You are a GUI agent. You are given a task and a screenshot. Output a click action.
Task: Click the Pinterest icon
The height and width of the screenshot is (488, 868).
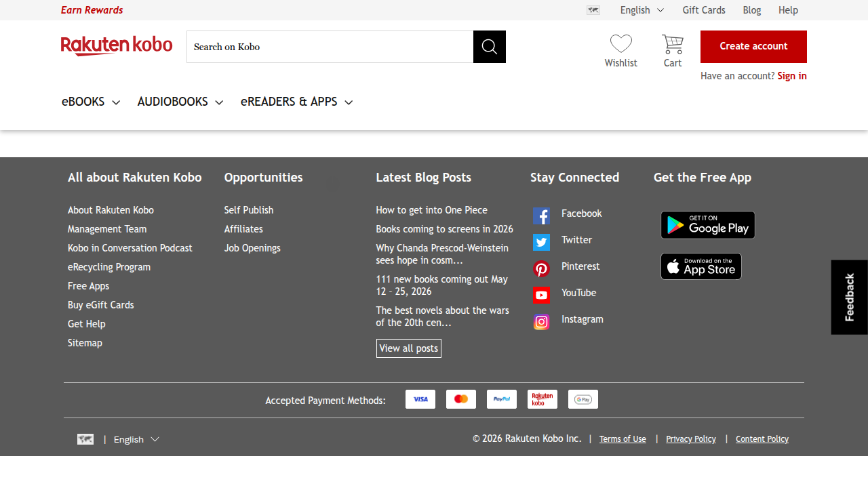click(x=541, y=268)
